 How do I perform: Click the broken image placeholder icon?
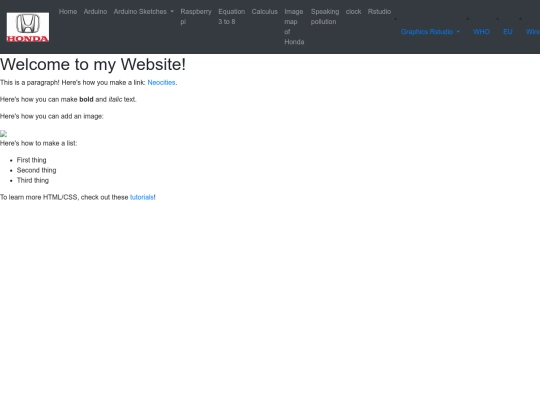3,134
